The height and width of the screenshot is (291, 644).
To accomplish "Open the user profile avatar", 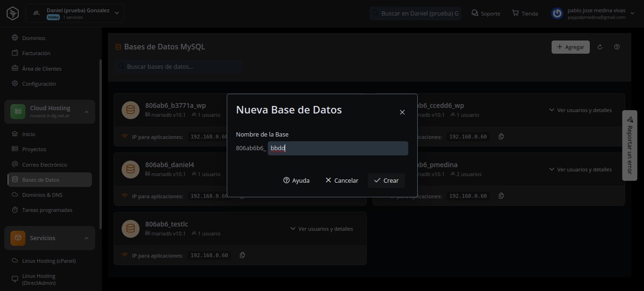I will 557,14.
